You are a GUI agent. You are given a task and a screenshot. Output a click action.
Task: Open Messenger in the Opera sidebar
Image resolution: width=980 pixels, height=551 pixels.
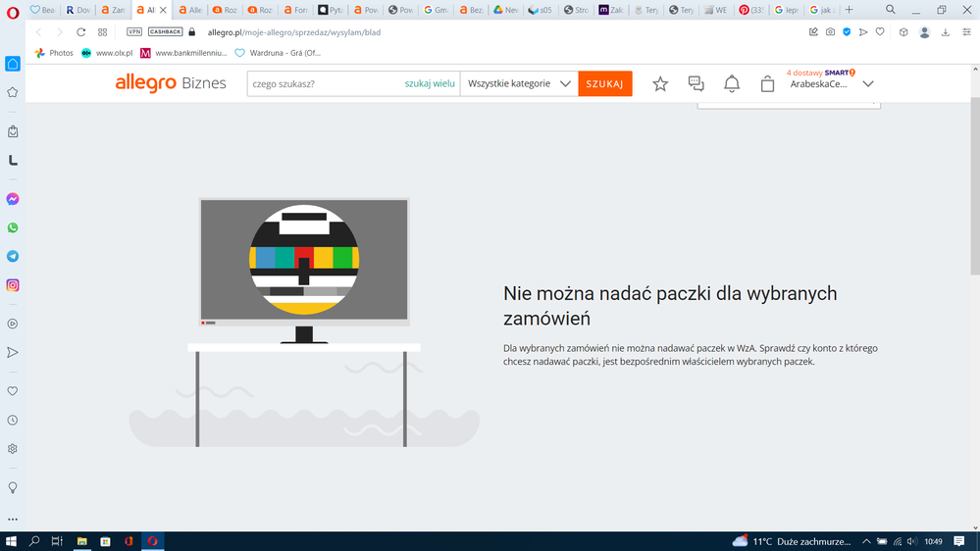[13, 199]
